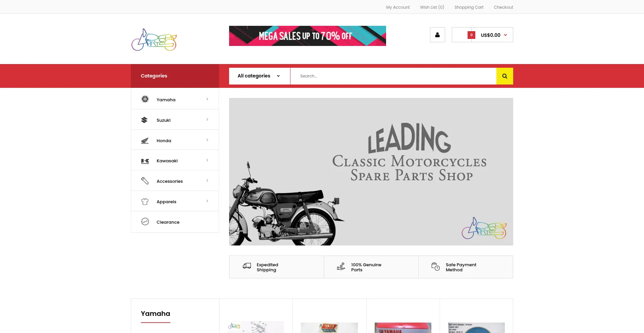
Task: Expand Kawasaki category chevron arrow
Action: pos(207,160)
